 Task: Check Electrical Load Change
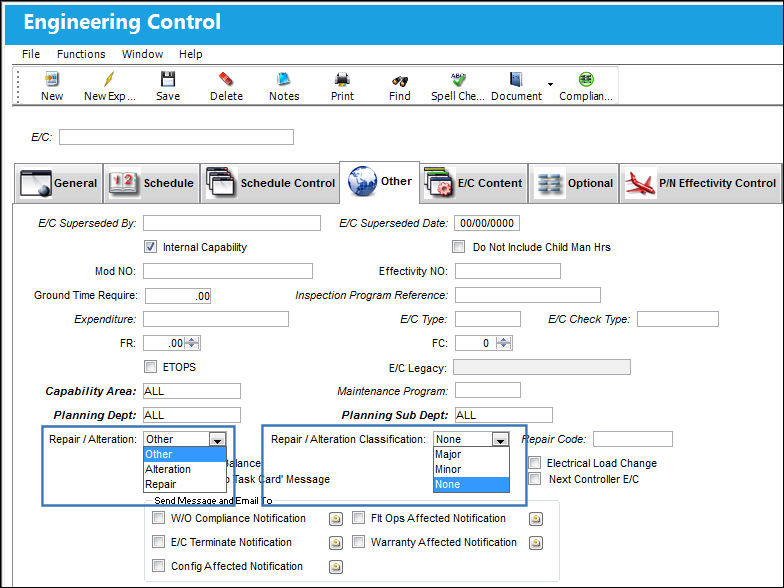click(x=534, y=462)
